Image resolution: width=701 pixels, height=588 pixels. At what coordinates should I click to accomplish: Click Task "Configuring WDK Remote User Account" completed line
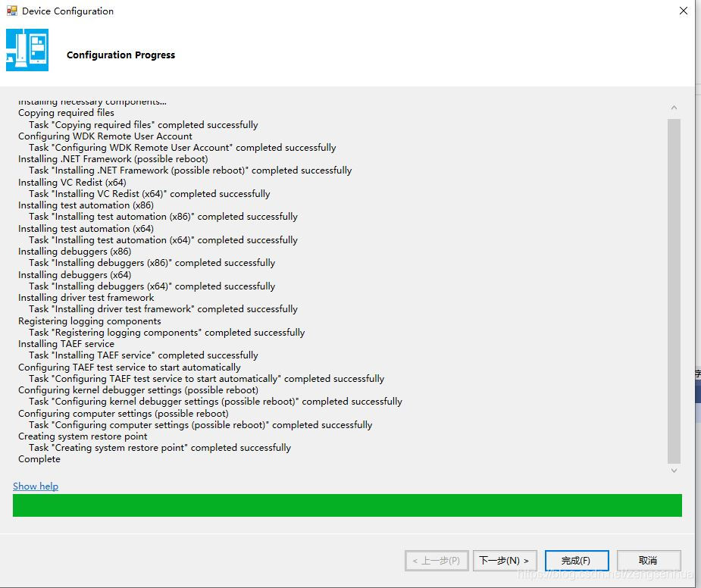183,148
